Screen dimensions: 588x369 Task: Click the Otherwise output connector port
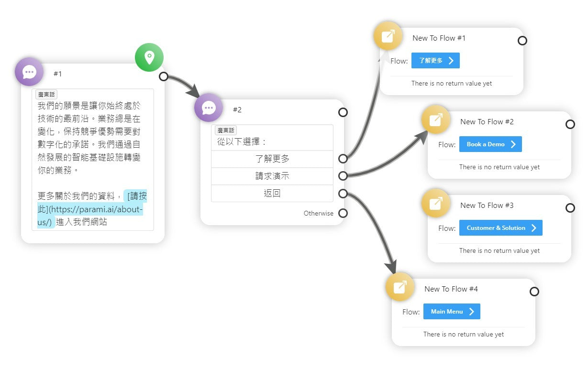point(343,213)
